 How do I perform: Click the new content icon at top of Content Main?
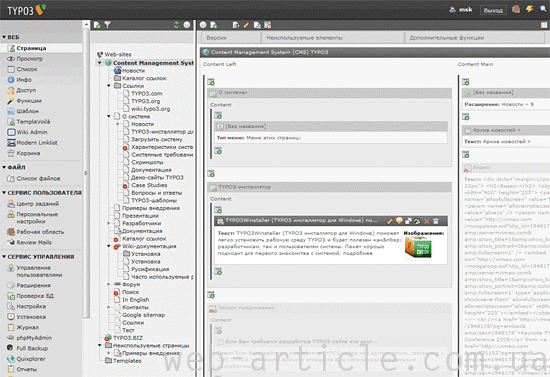(x=465, y=82)
